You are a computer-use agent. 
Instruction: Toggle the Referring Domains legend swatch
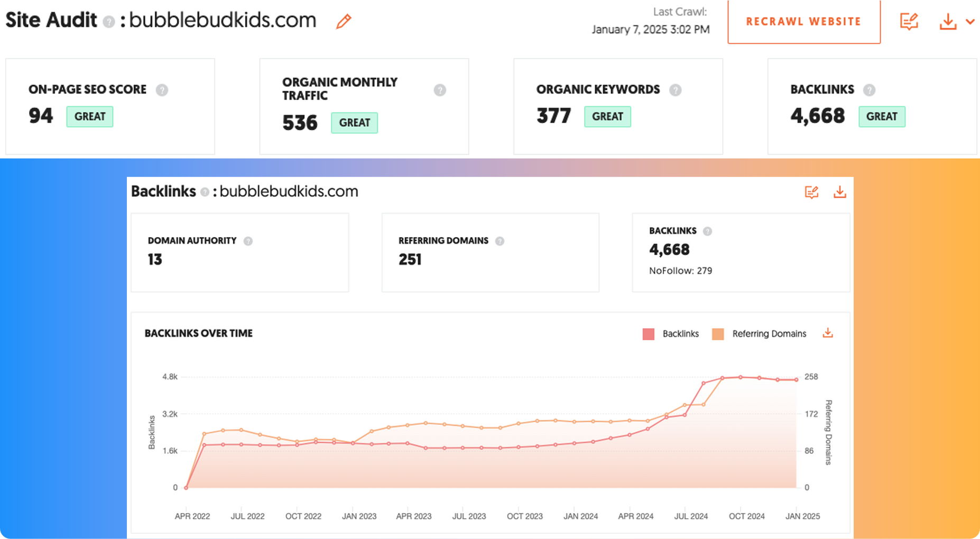718,334
